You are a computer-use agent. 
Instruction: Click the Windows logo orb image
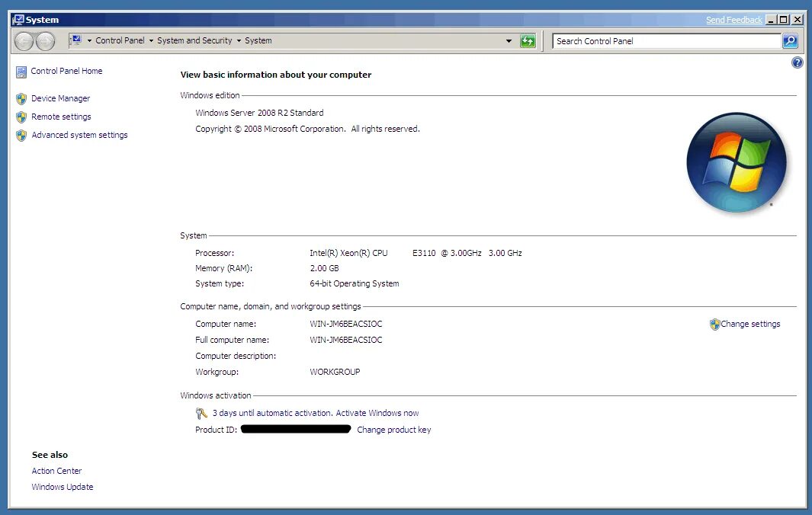737,162
